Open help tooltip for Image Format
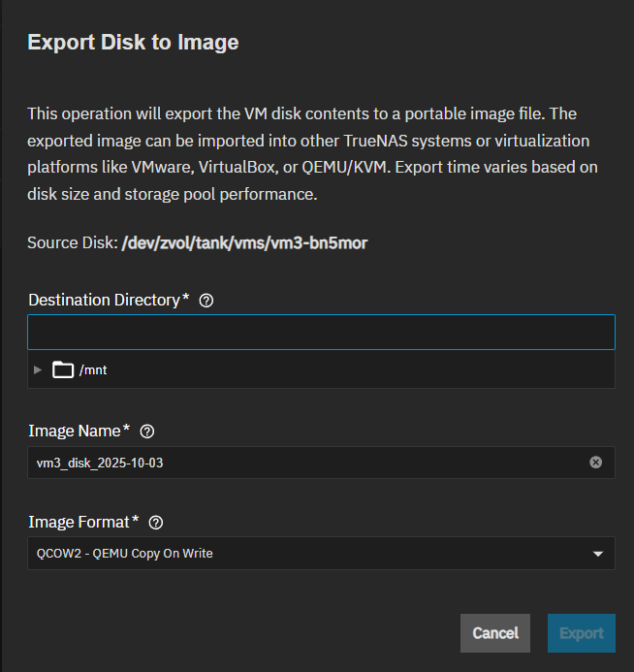 point(156,523)
